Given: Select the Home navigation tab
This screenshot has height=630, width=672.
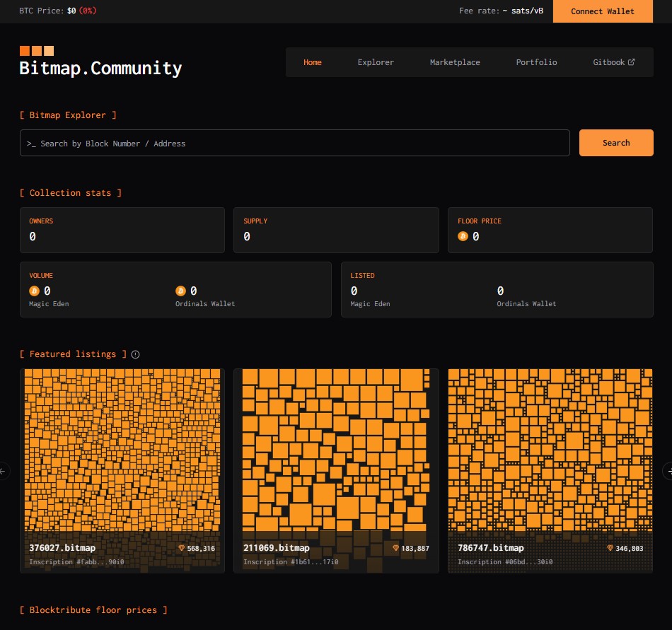Looking at the screenshot, I should pyautogui.click(x=313, y=62).
